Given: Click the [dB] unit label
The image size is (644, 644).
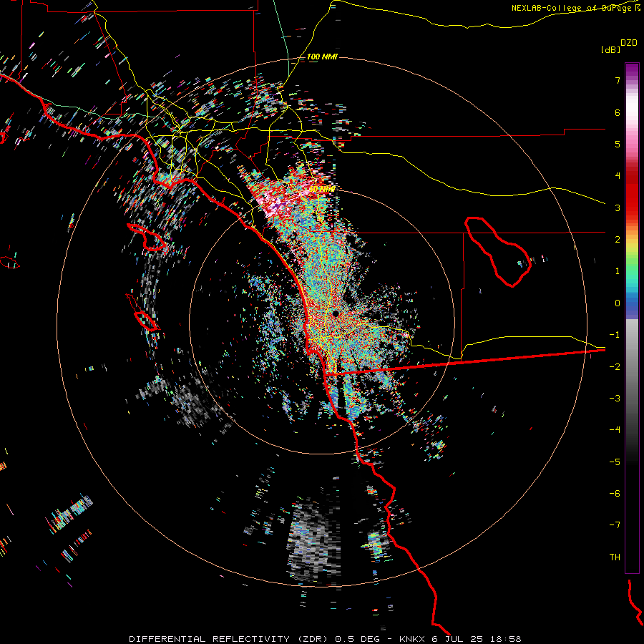Looking at the screenshot, I should point(610,49).
